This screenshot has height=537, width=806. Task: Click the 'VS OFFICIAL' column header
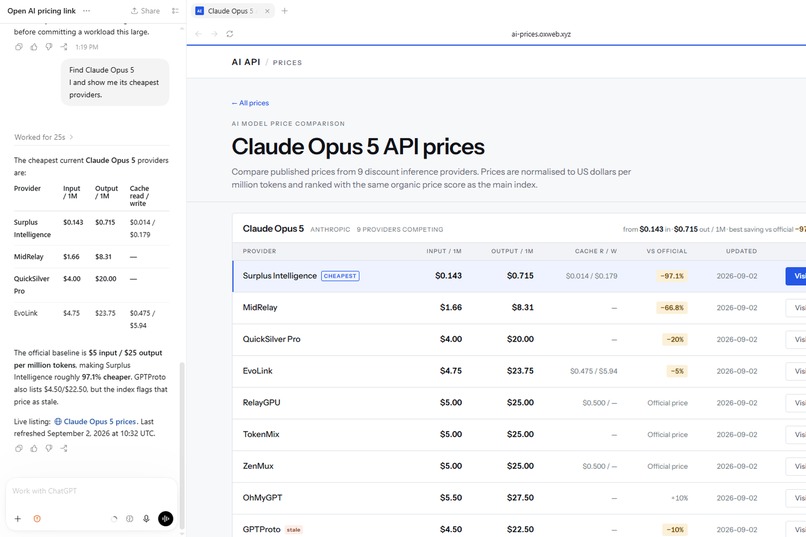tap(667, 251)
